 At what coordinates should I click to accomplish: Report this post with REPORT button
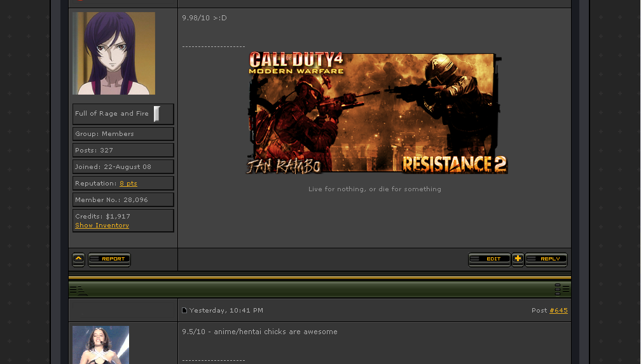(109, 259)
